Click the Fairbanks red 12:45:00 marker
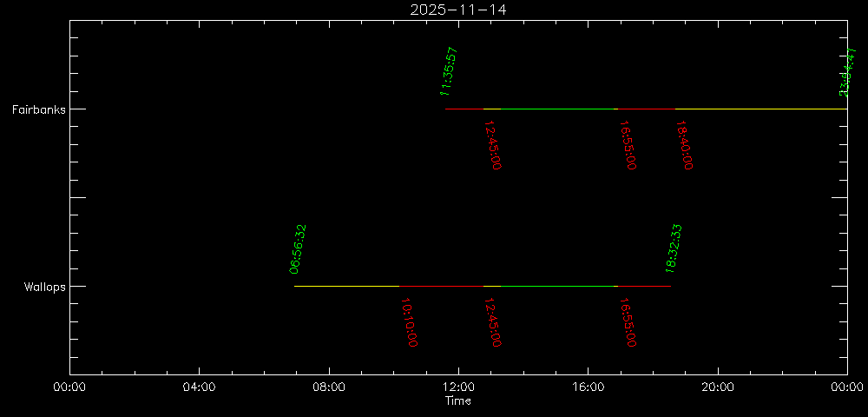The height and width of the screenshot is (417, 868). tap(493, 145)
